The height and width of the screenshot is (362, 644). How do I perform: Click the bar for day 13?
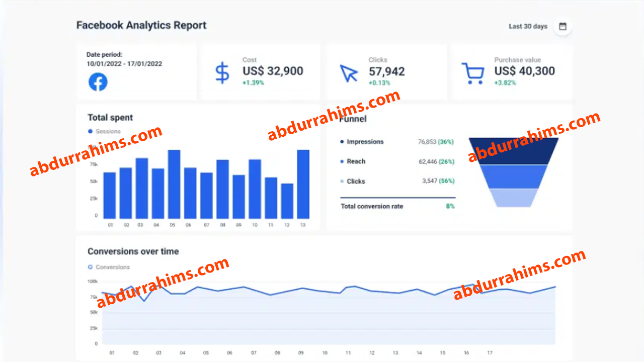pyautogui.click(x=303, y=184)
